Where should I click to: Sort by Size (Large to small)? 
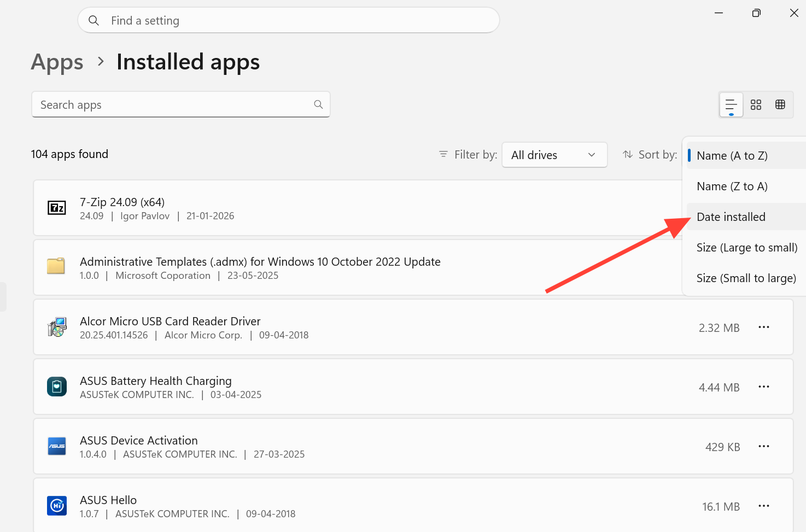(746, 248)
